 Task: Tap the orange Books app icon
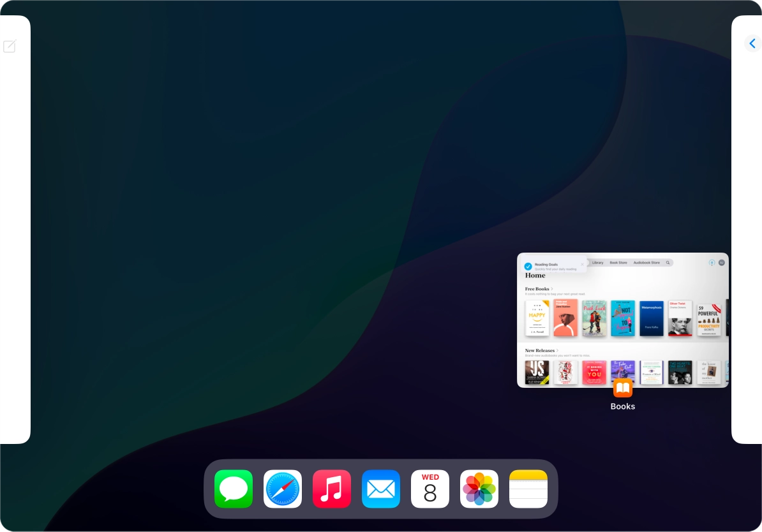tap(622, 388)
